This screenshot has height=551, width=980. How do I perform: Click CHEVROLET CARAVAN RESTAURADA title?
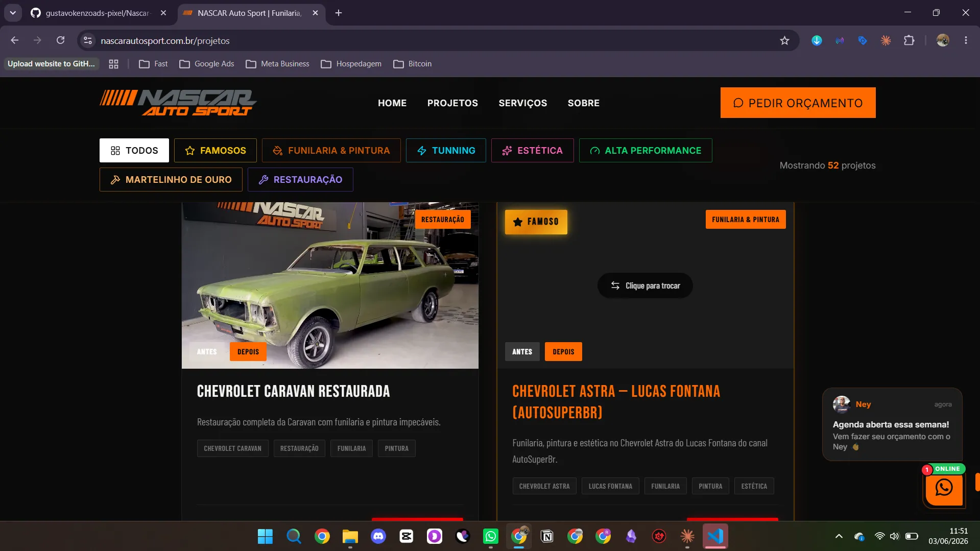pyautogui.click(x=293, y=391)
